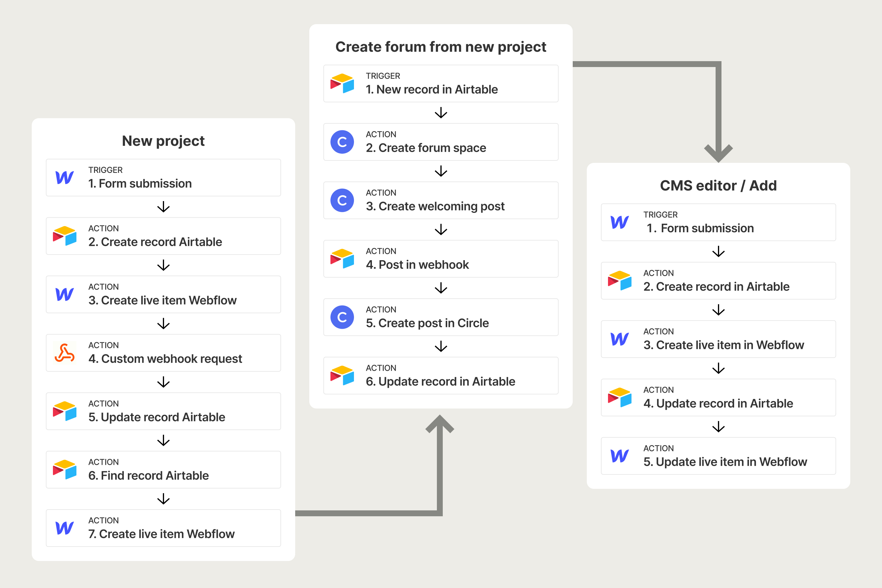Viewport: 882px width, 588px height.
Task: Click the "CMS editor / Add" workflow title
Action: pos(718,185)
